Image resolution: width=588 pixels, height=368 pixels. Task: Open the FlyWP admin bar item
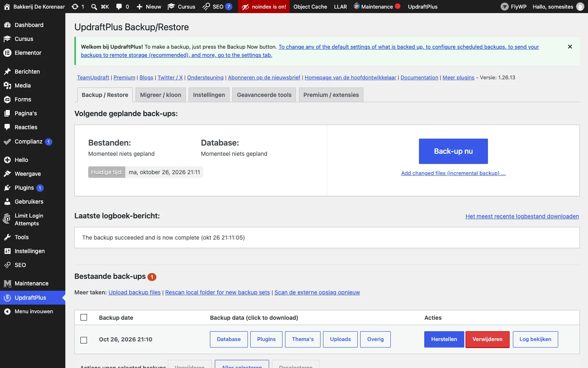pyautogui.click(x=514, y=7)
